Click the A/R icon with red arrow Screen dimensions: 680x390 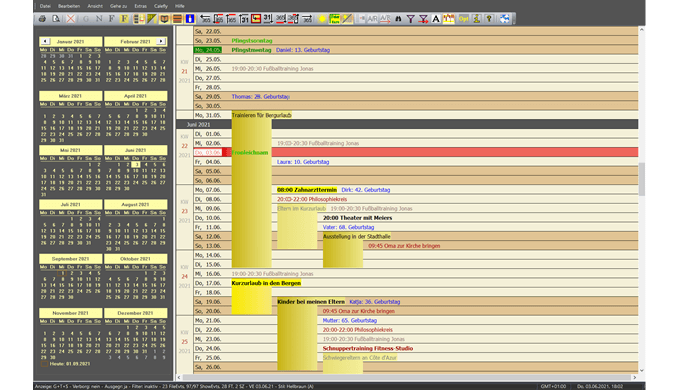[x=385, y=19]
